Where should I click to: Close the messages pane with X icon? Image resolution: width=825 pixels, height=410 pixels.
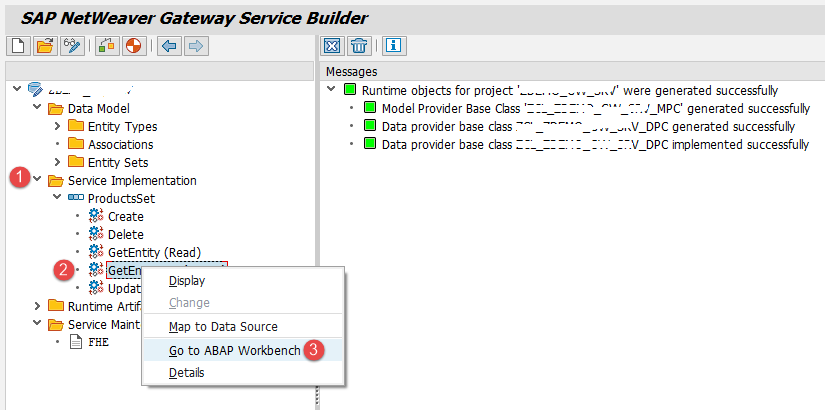pos(332,46)
